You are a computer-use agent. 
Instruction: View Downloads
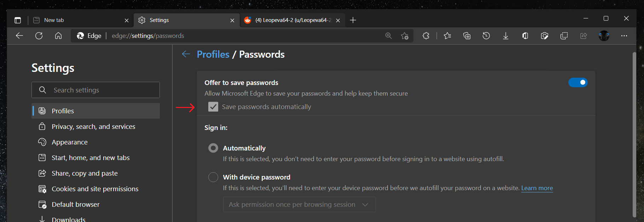click(x=506, y=36)
